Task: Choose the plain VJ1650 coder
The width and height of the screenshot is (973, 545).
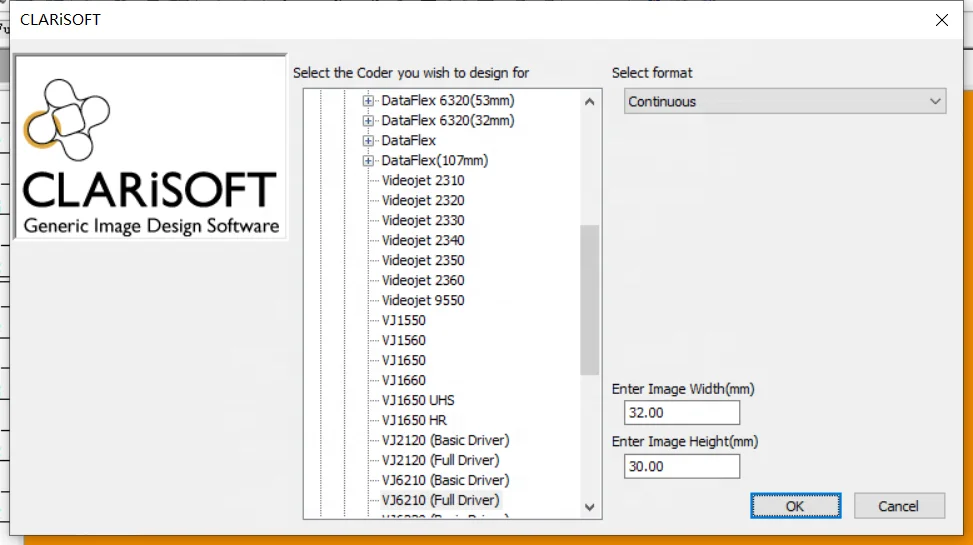Action: (x=403, y=360)
